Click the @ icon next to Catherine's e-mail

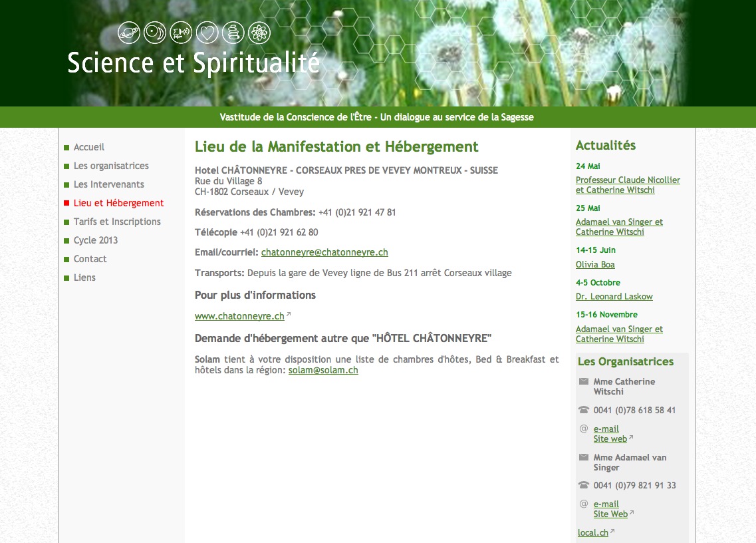click(583, 429)
